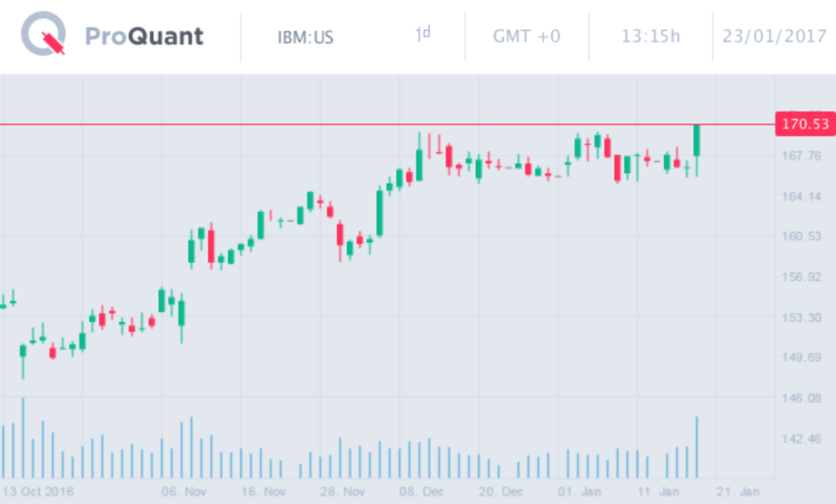Click the 13:15h time display
836x504 pixels.
click(651, 36)
